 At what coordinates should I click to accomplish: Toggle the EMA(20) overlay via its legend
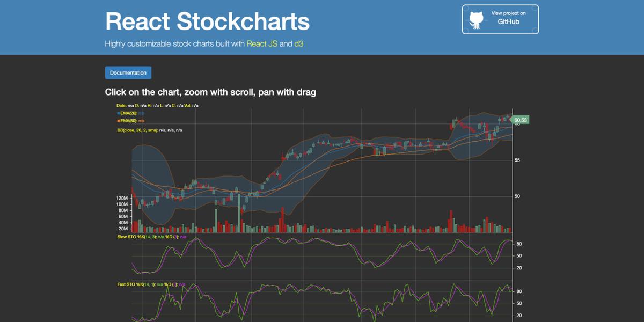[x=129, y=114]
